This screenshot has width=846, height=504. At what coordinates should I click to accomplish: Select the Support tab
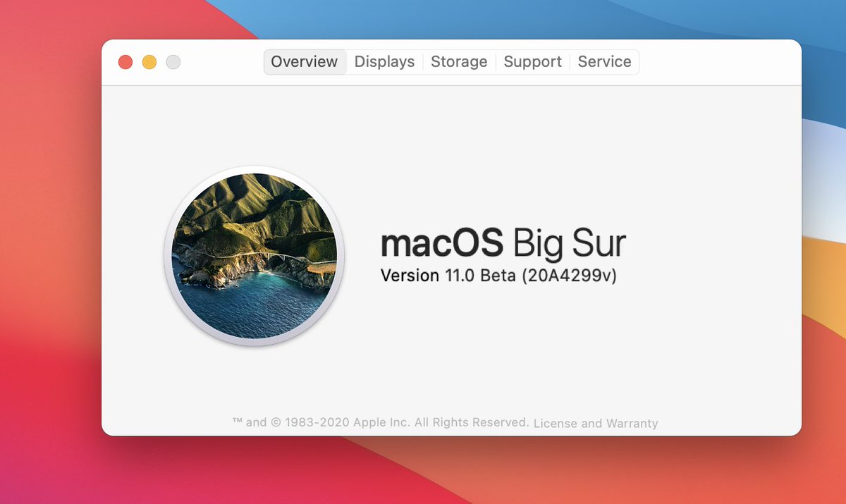click(533, 62)
